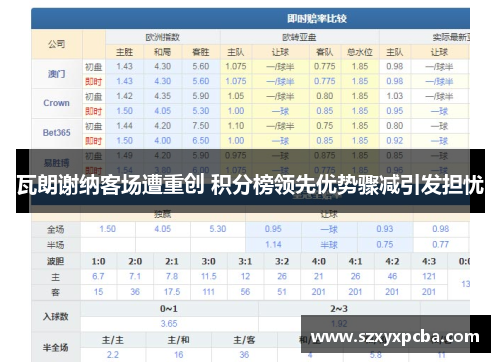Click Crown 即时 draw odds 4.05

(x=162, y=111)
